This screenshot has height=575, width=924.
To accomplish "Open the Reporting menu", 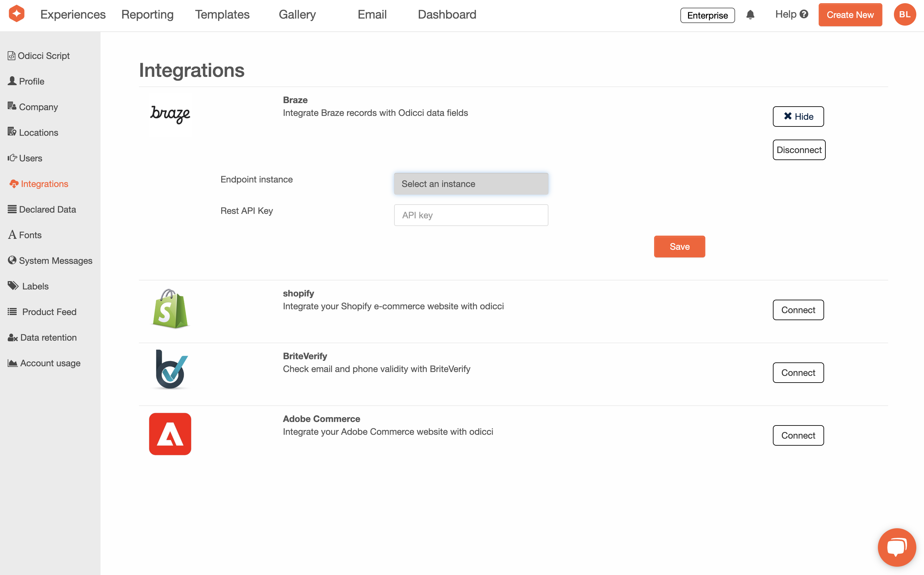I will tap(147, 14).
